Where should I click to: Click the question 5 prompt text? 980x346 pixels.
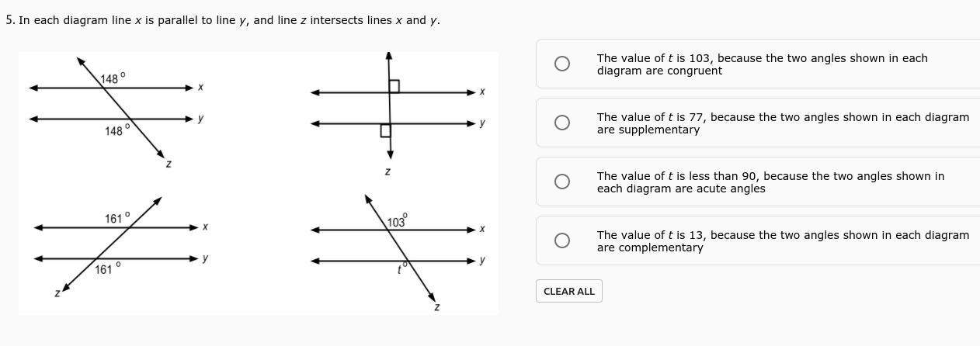(x=223, y=20)
